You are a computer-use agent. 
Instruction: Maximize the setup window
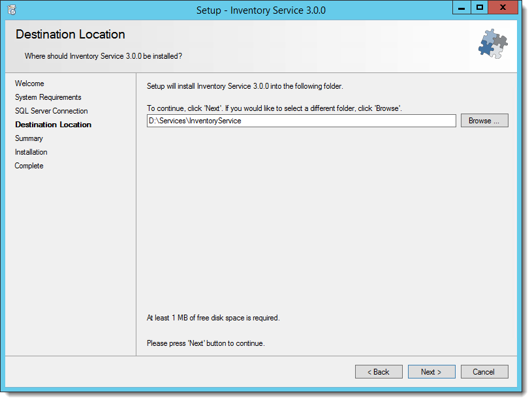pos(479,7)
